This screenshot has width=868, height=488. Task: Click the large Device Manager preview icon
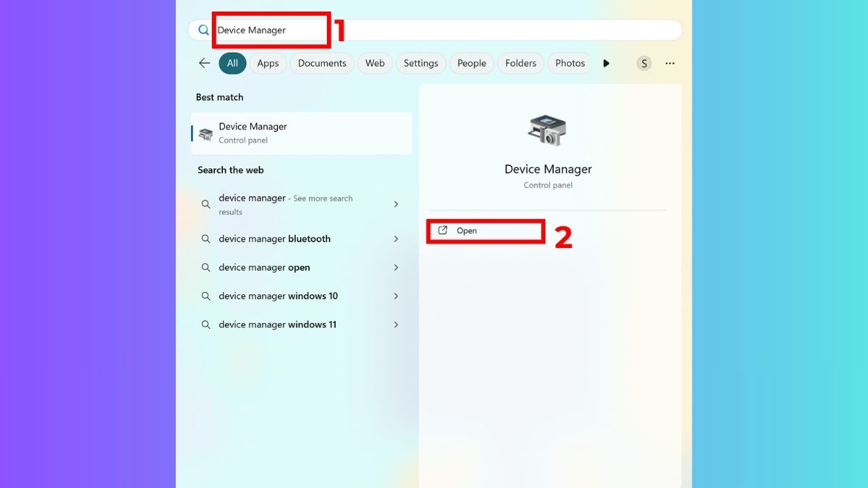pos(548,130)
